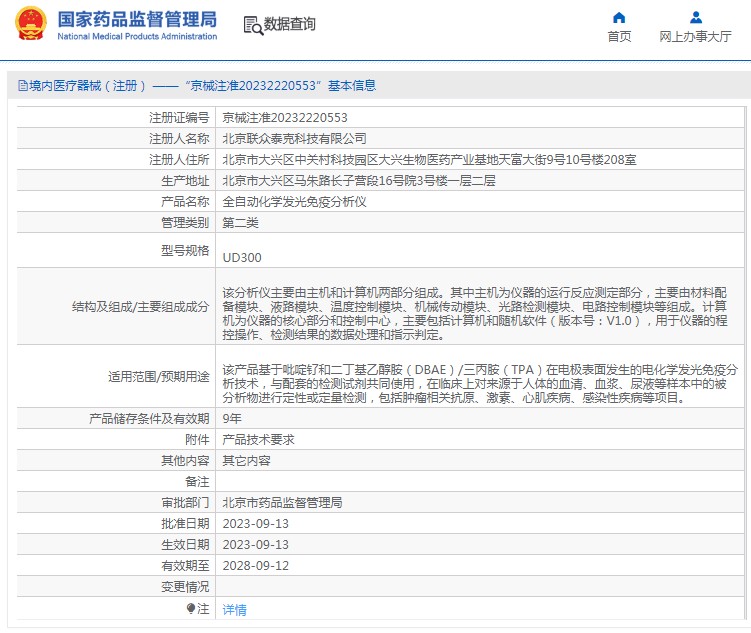Click the lightbulb icon beside 注
The height and width of the screenshot is (633, 751).
point(191,608)
